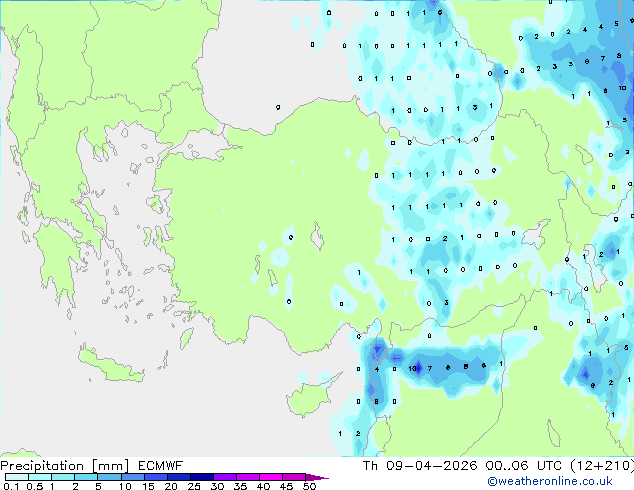The height and width of the screenshot is (490, 634).
Task: Select the 30–35 mm purple legend swatch
Action: [x=224, y=477]
